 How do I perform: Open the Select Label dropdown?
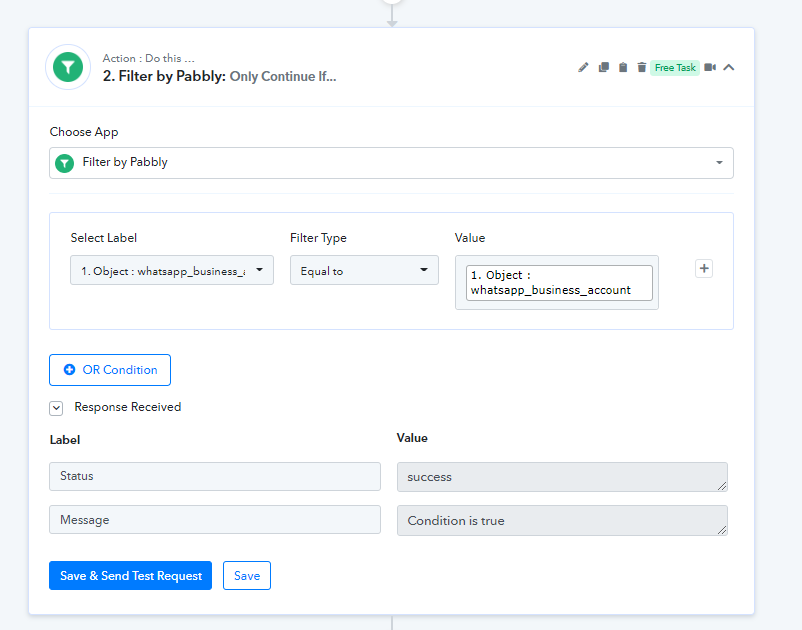point(172,270)
